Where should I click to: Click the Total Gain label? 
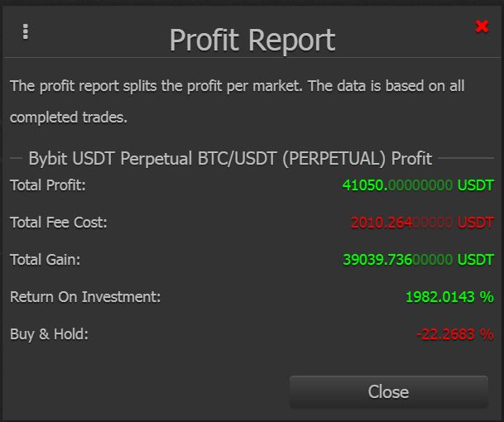45,260
